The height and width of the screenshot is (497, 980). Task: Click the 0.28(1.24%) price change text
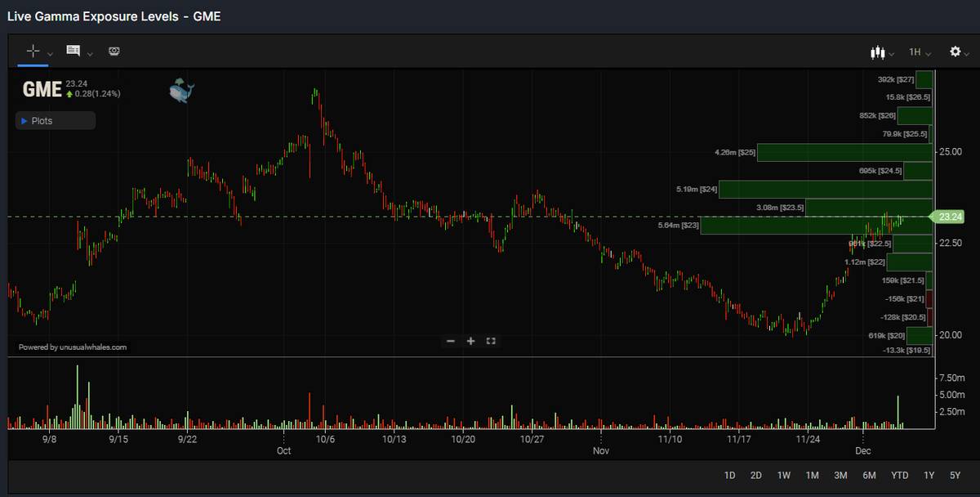[98, 93]
